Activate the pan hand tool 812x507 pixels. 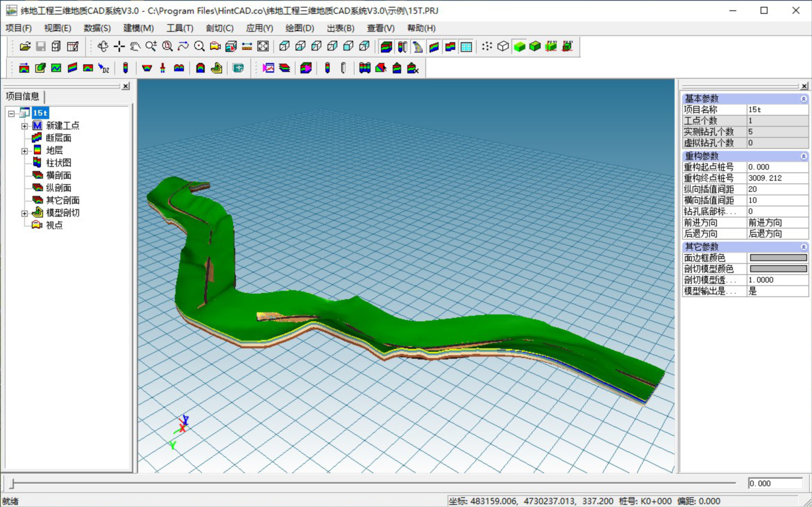(x=135, y=46)
